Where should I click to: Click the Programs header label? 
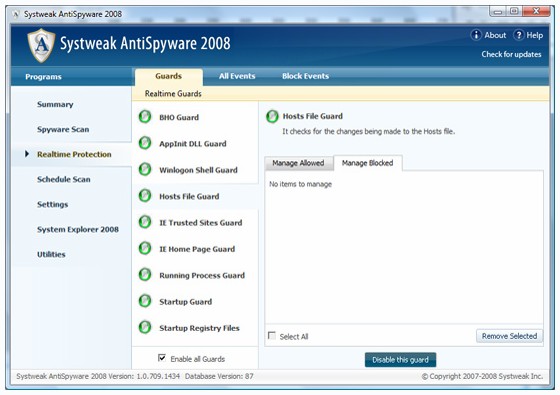tap(43, 77)
